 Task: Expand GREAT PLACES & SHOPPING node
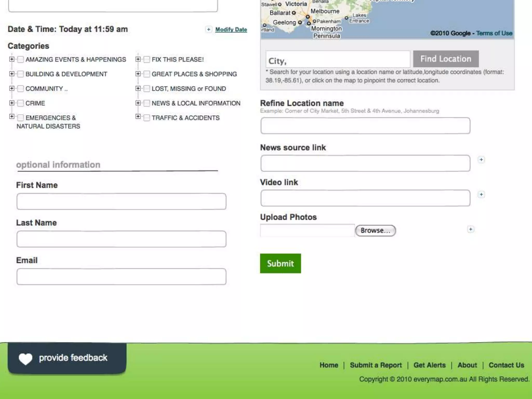[138, 74]
